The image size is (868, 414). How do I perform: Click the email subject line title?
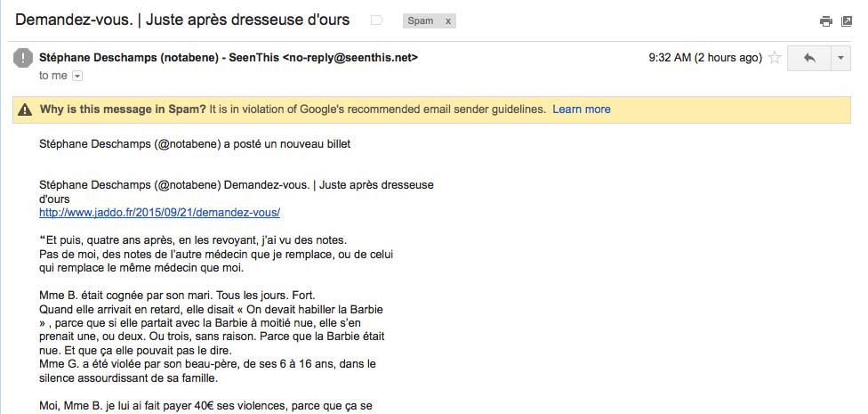coord(182,20)
